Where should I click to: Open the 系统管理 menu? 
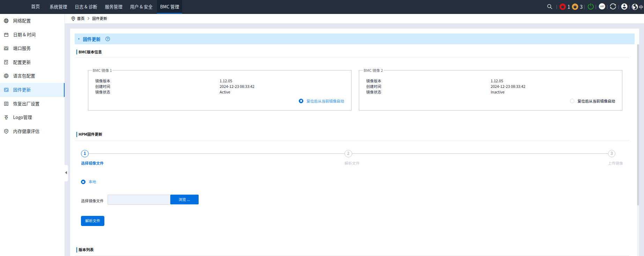pyautogui.click(x=58, y=7)
